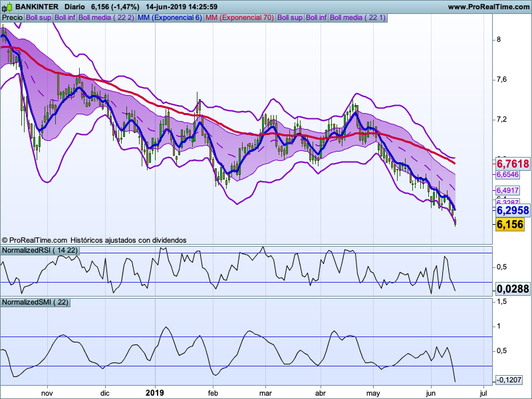The image size is (532, 399).
Task: Click the purple 6,4917 price tag
Action: point(507,190)
